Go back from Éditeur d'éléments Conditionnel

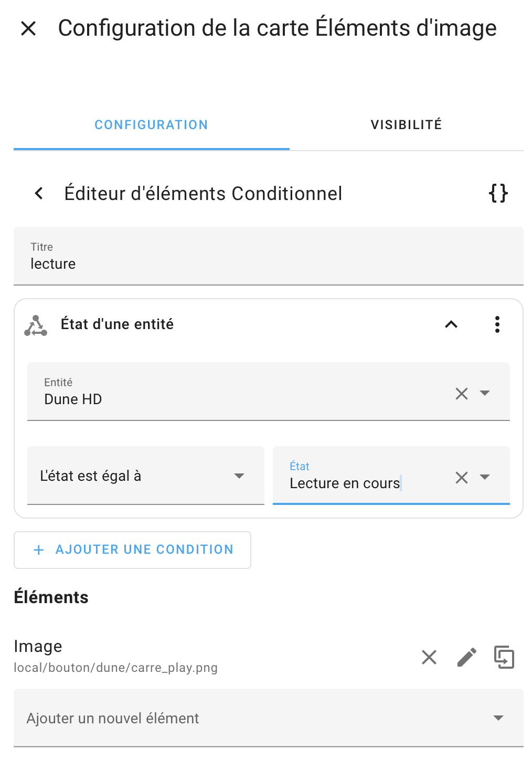click(x=39, y=193)
